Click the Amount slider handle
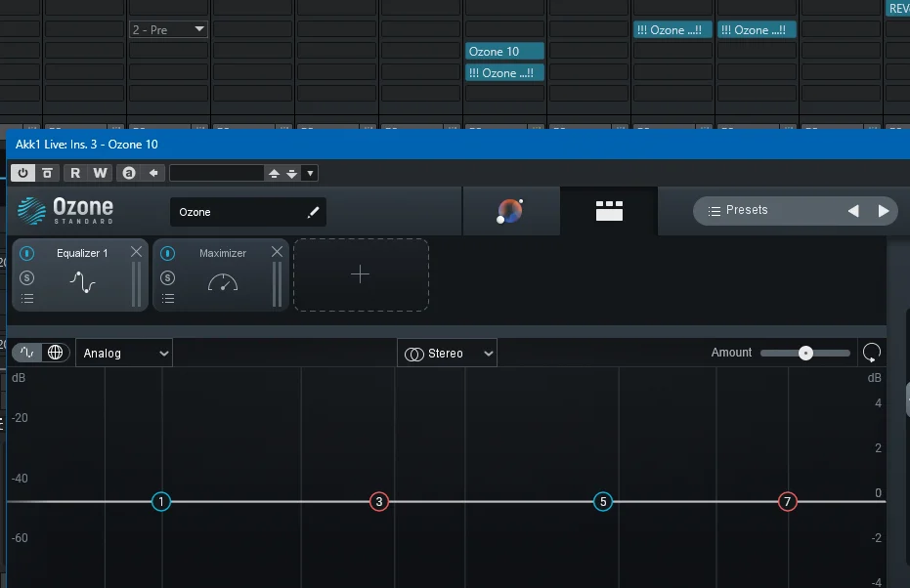Viewport: 910px width, 588px height. click(805, 354)
